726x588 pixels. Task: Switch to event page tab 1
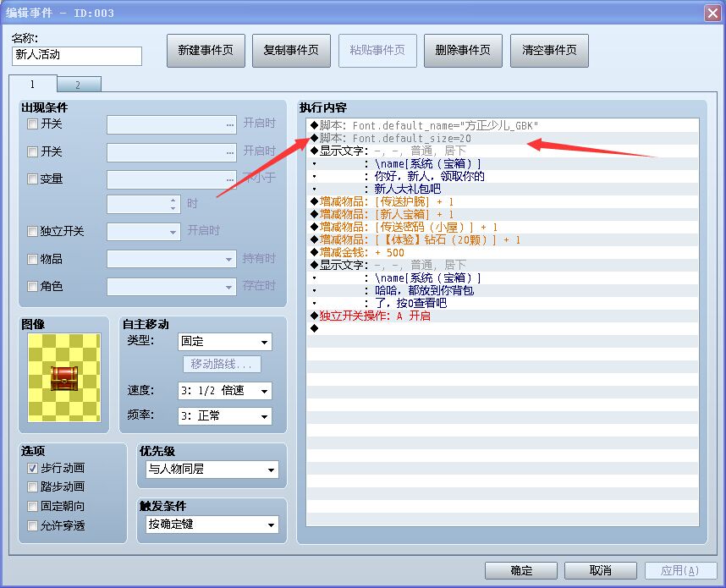coord(32,85)
